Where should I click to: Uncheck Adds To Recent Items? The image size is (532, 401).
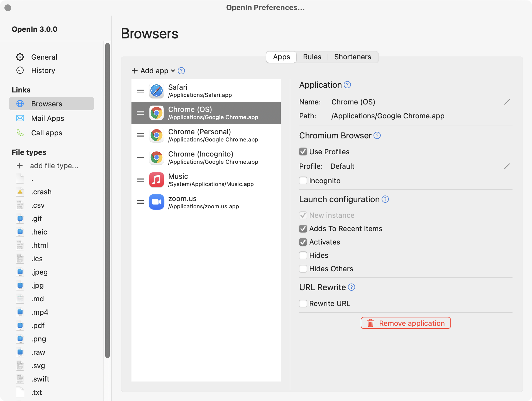pos(303,228)
